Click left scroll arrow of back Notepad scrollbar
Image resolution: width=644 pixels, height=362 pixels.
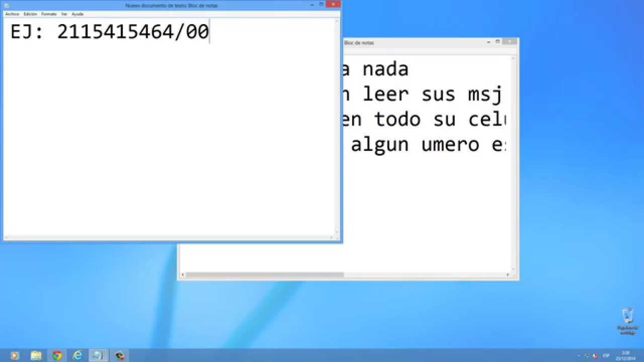pyautogui.click(x=183, y=275)
